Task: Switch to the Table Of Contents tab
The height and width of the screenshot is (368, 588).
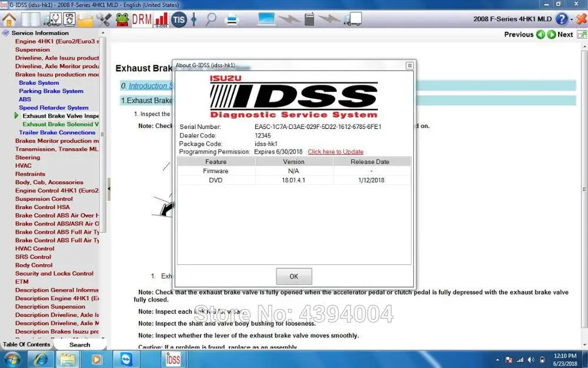Action: pos(26,344)
